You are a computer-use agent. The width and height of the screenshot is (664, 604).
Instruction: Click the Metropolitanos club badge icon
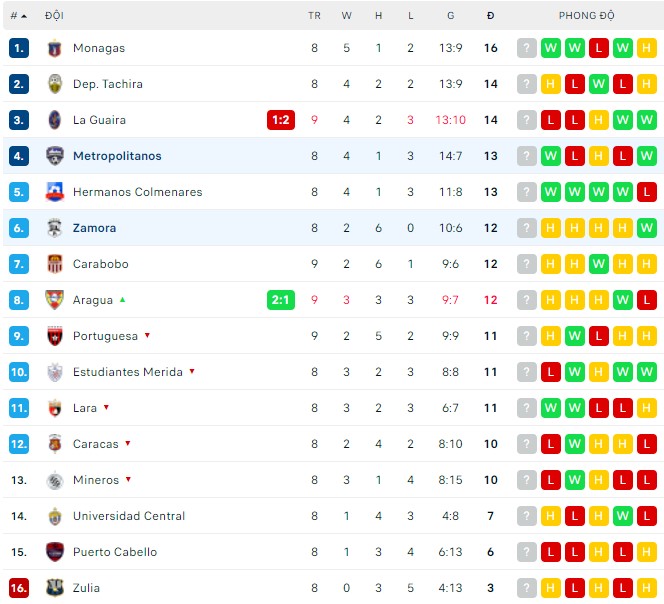(54, 156)
